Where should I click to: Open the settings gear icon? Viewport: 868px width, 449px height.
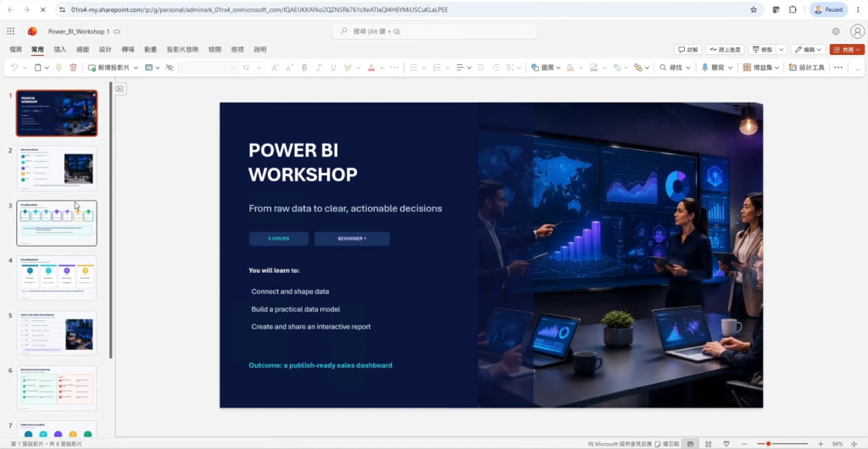click(836, 31)
